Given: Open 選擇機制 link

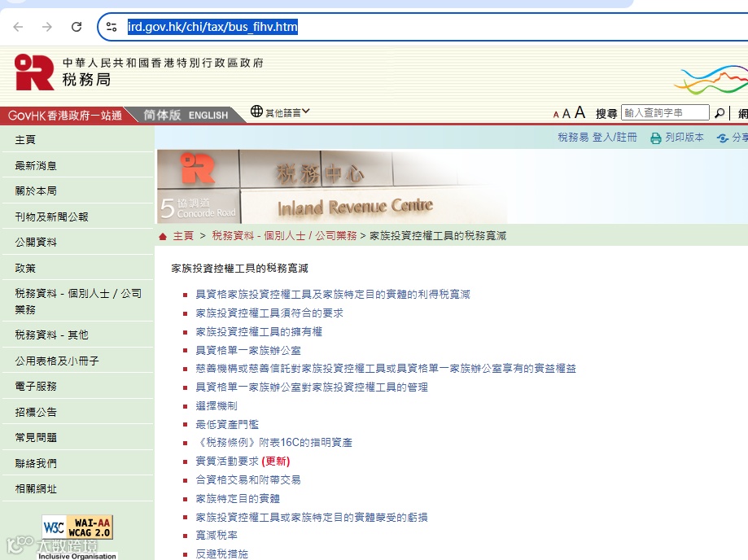Looking at the screenshot, I should [217, 406].
